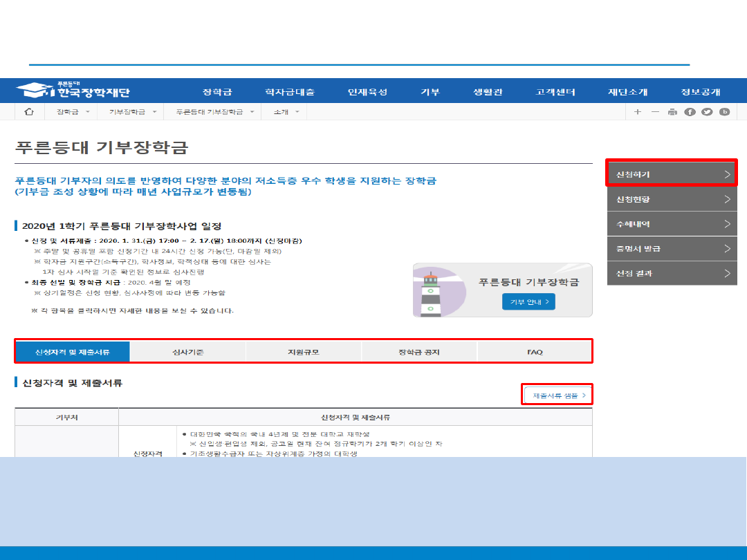Click the 최종 선발 및 장학금 지급 line
Viewport: 747px width, 560px height.
pyautogui.click(x=111, y=282)
